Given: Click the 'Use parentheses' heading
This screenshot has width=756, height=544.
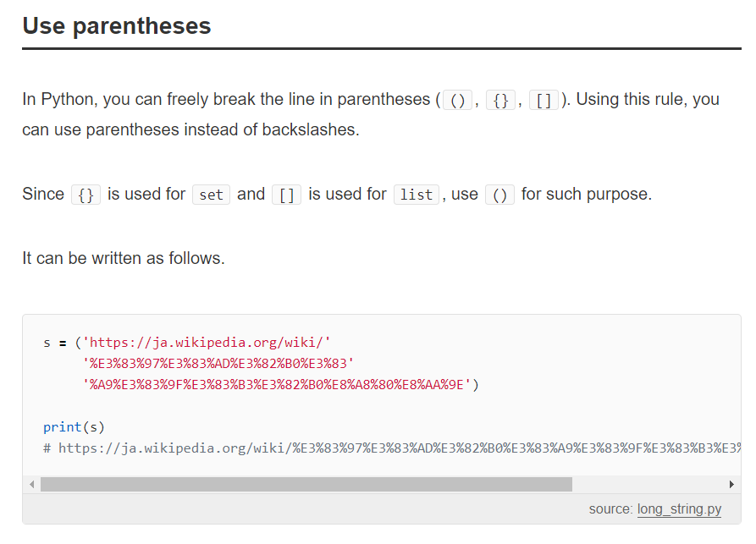Looking at the screenshot, I should point(117,26).
